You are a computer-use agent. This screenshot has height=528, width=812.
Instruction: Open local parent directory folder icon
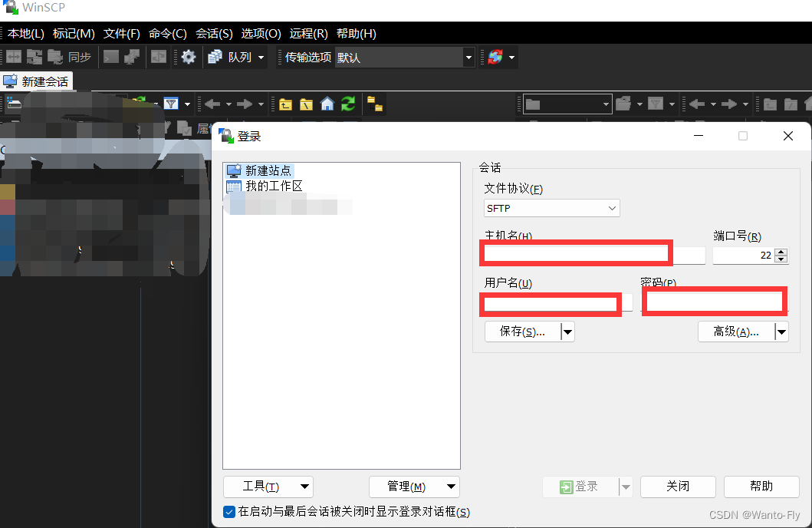(x=285, y=104)
